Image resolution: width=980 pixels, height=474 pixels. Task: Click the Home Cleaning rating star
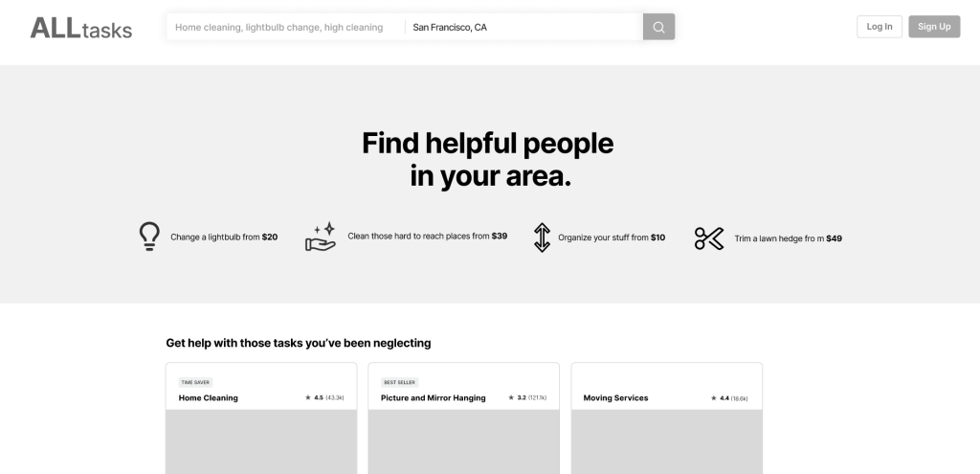[308, 397]
